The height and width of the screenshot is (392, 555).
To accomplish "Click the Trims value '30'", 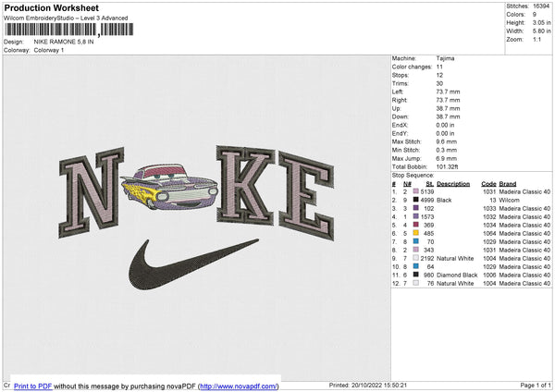I will pyautogui.click(x=439, y=83).
